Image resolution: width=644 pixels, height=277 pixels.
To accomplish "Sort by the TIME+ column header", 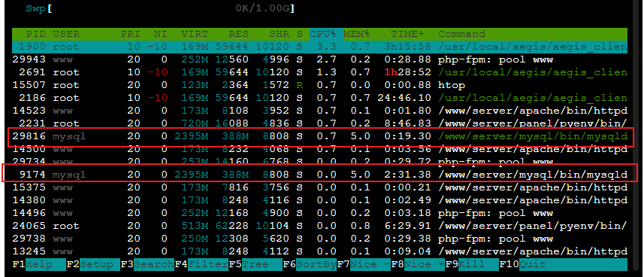I will pyautogui.click(x=408, y=34).
